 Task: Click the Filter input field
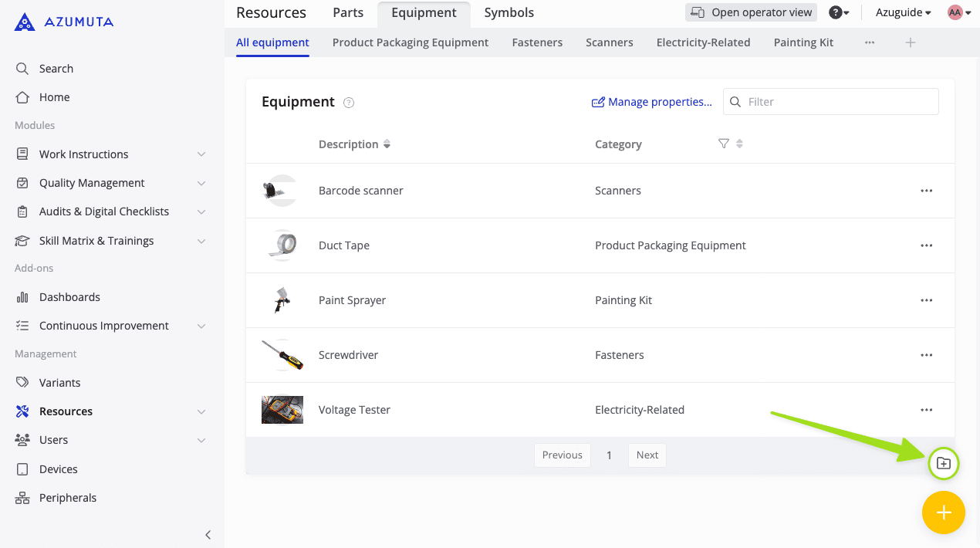(x=837, y=102)
